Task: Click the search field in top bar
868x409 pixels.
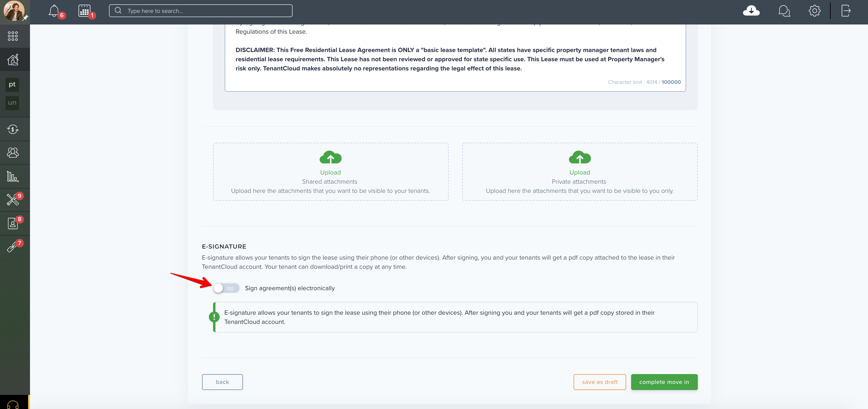Action: click(200, 11)
